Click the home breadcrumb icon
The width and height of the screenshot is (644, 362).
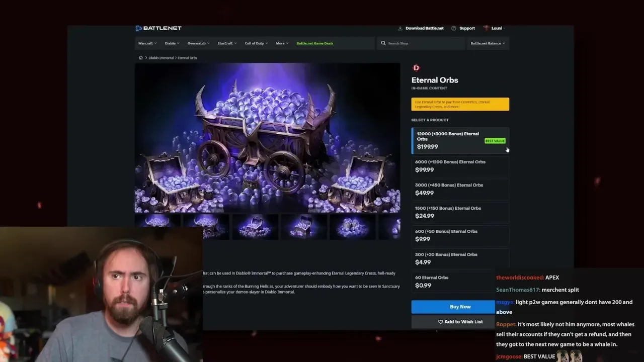(x=141, y=58)
